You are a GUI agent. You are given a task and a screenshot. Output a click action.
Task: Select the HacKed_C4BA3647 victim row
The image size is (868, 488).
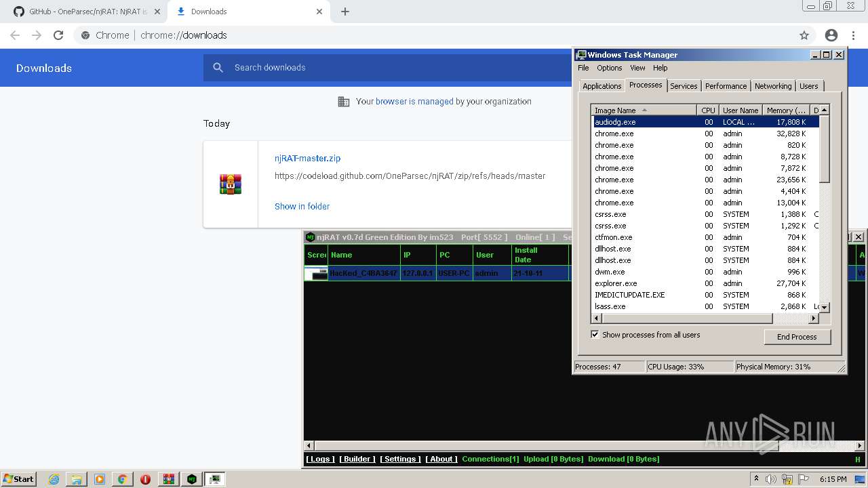(437, 273)
